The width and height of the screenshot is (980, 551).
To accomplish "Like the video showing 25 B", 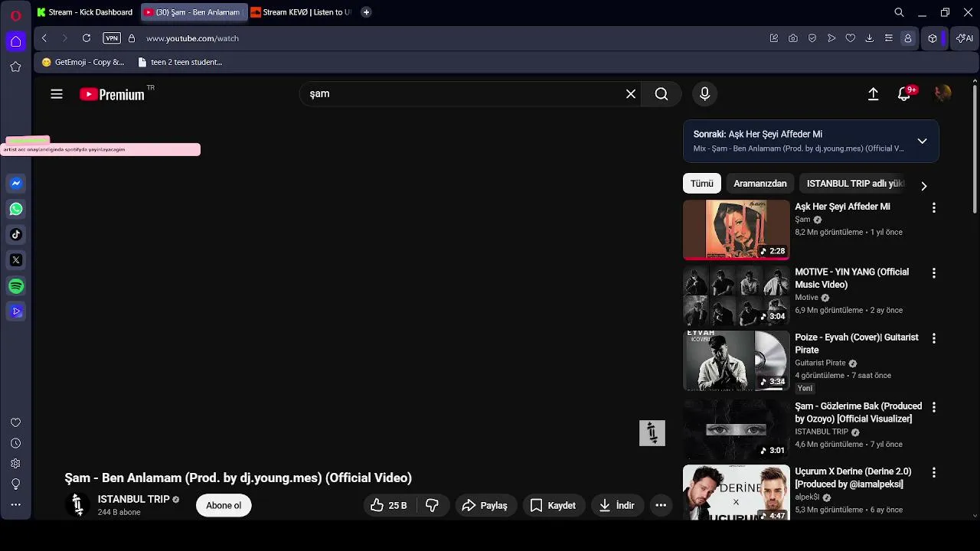I will 389,505.
